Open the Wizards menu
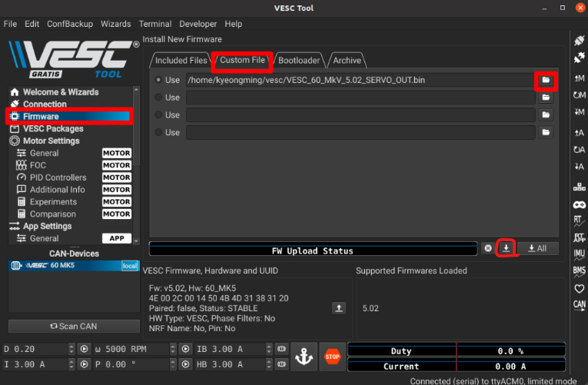 tap(115, 24)
